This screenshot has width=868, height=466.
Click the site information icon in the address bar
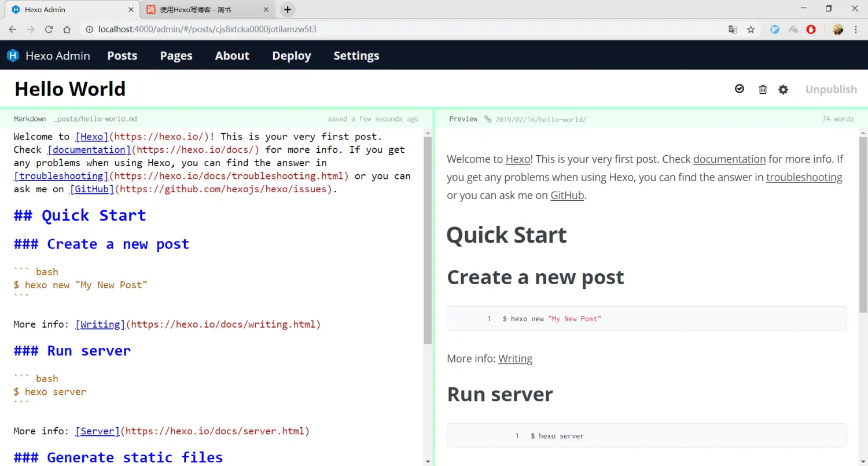(x=89, y=30)
